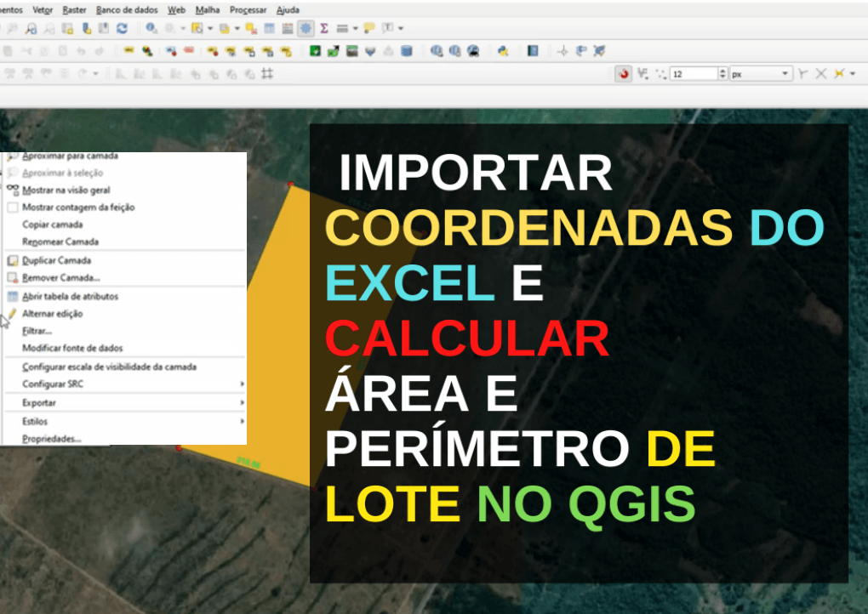Screen dimensions: 868x614
Task: Open the px snapping units dropdown
Action: [760, 74]
